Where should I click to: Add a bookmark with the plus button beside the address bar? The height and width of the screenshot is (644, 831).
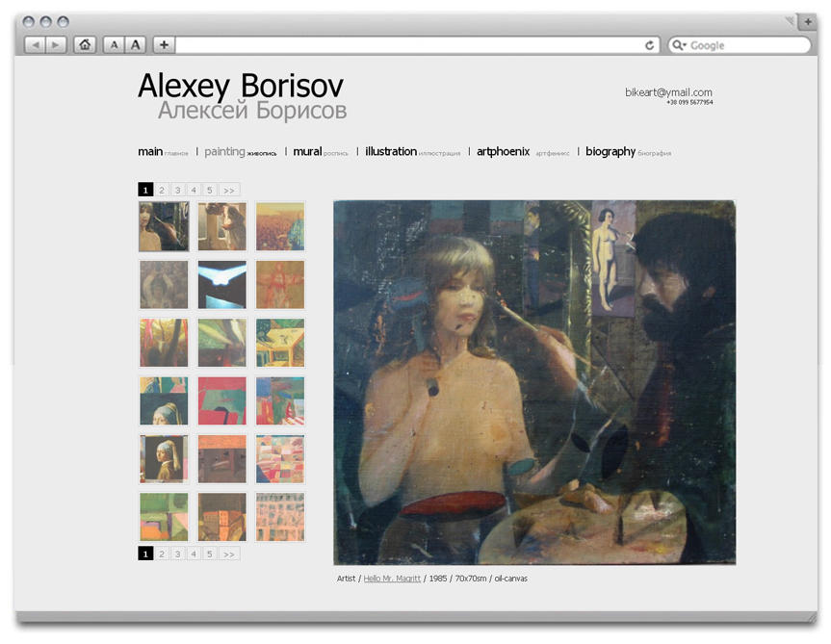tap(165, 45)
